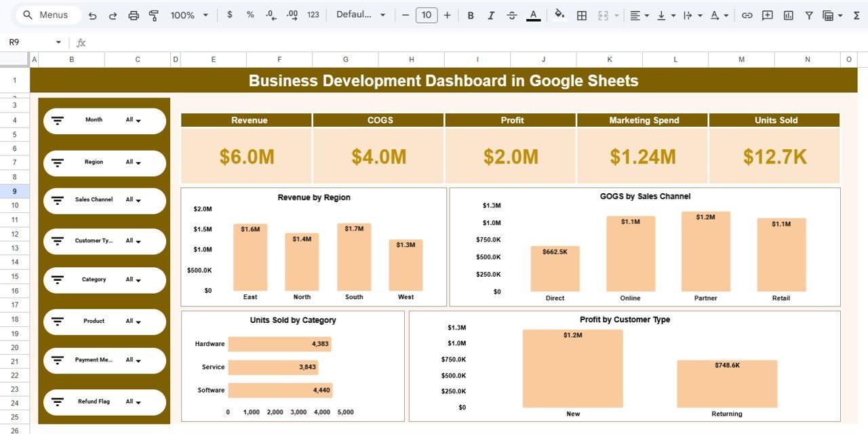Expand the Region filter dropdown
868x434 pixels.
[133, 163]
